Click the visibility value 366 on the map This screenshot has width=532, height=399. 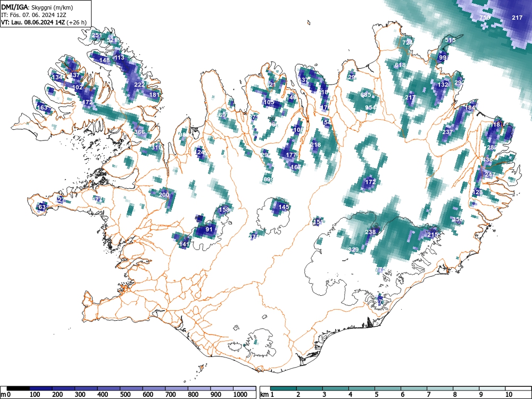tap(139, 132)
